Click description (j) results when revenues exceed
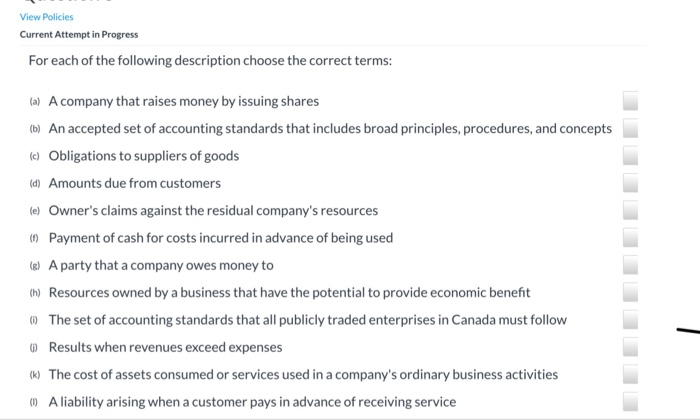Image resolution: width=700 pixels, height=420 pixels. click(165, 347)
